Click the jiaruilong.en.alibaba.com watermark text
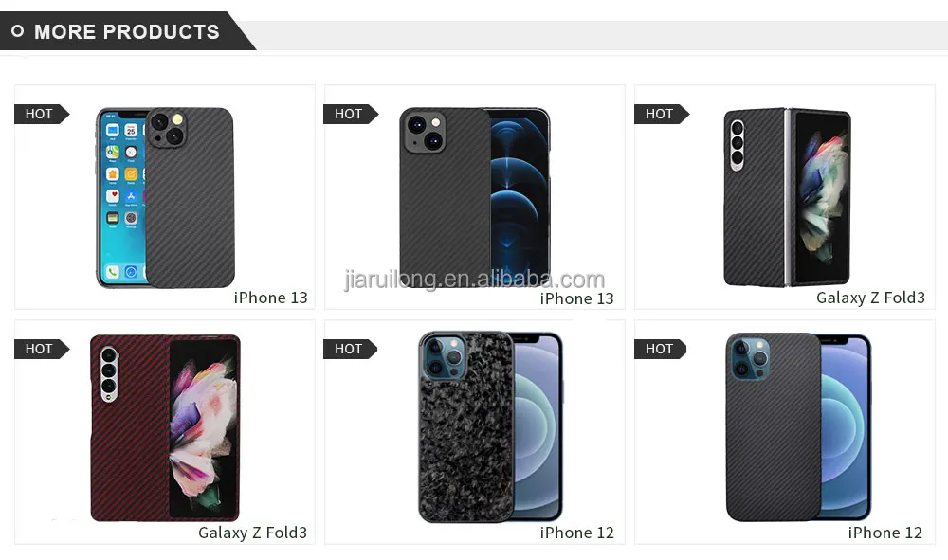The image size is (948, 560). click(475, 280)
